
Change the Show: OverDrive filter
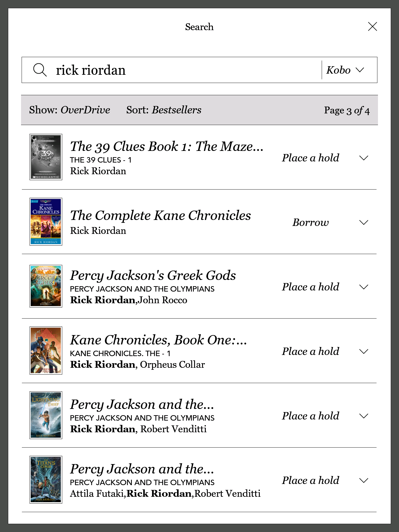tap(70, 110)
